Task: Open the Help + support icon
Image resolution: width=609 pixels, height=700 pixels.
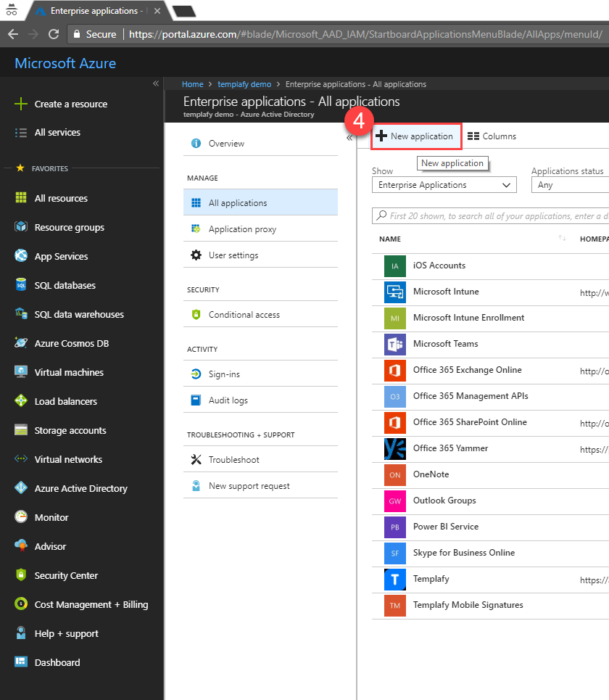Action: (20, 633)
